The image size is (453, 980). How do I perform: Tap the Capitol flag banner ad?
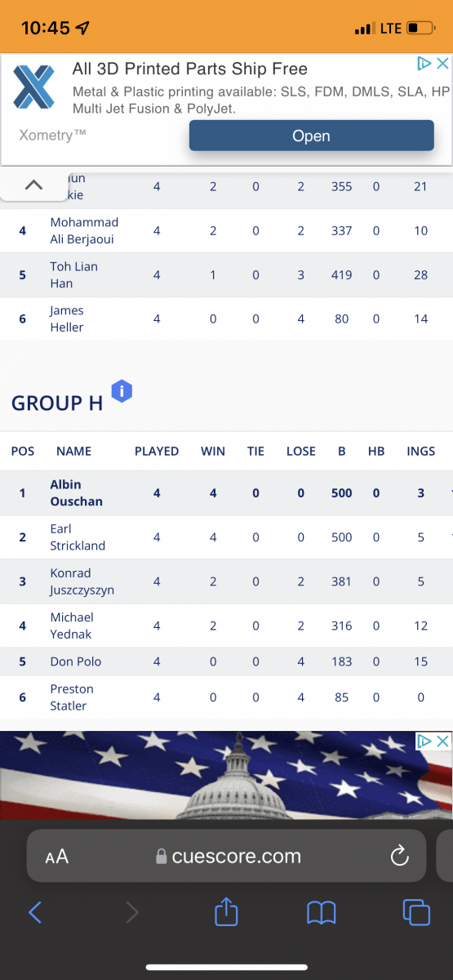coord(226,776)
